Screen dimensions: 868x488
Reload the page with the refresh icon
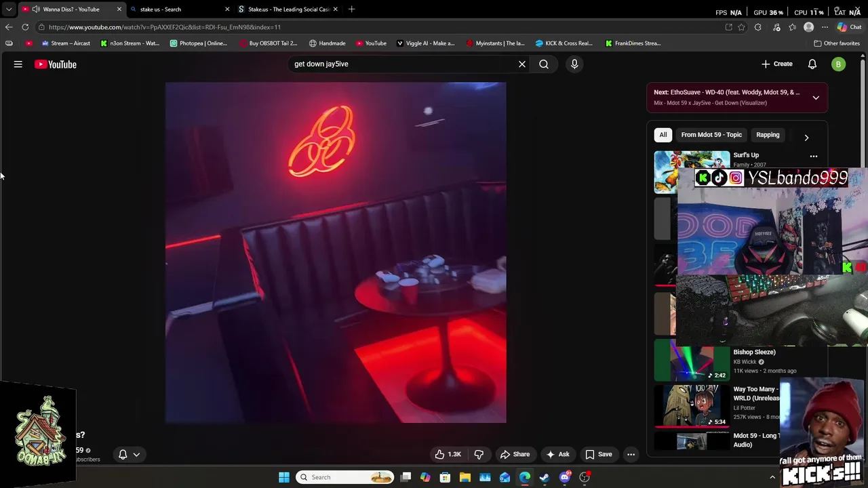pyautogui.click(x=25, y=27)
